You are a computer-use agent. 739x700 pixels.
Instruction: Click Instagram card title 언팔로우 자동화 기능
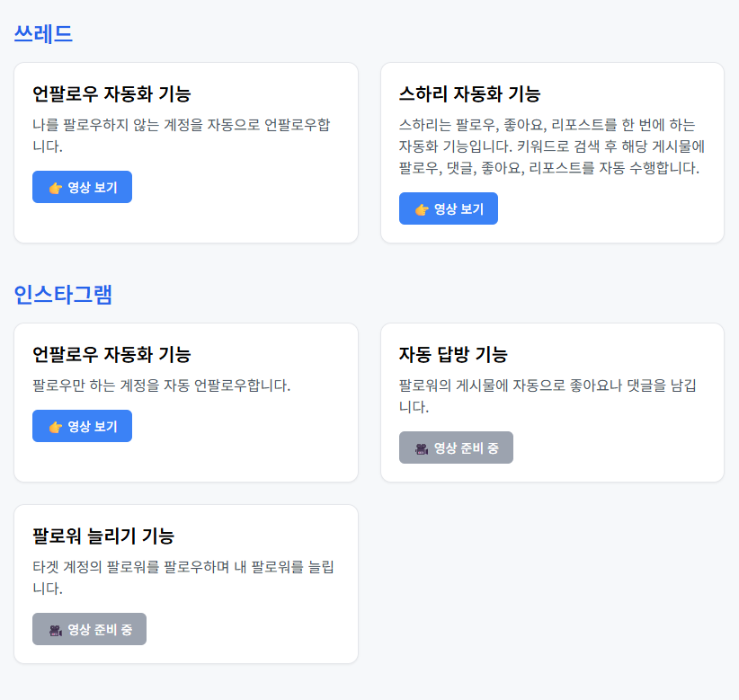coord(111,354)
